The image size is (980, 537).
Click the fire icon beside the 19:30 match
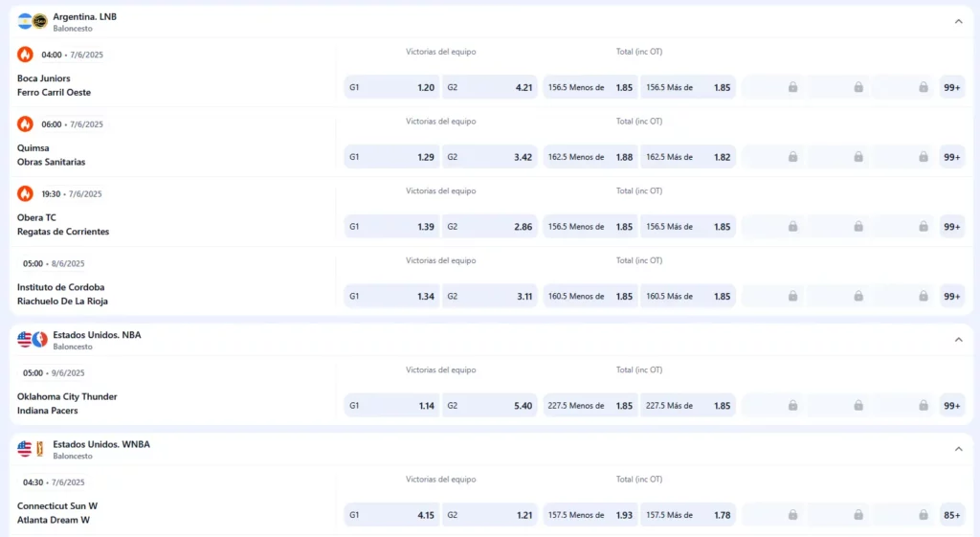pos(25,193)
